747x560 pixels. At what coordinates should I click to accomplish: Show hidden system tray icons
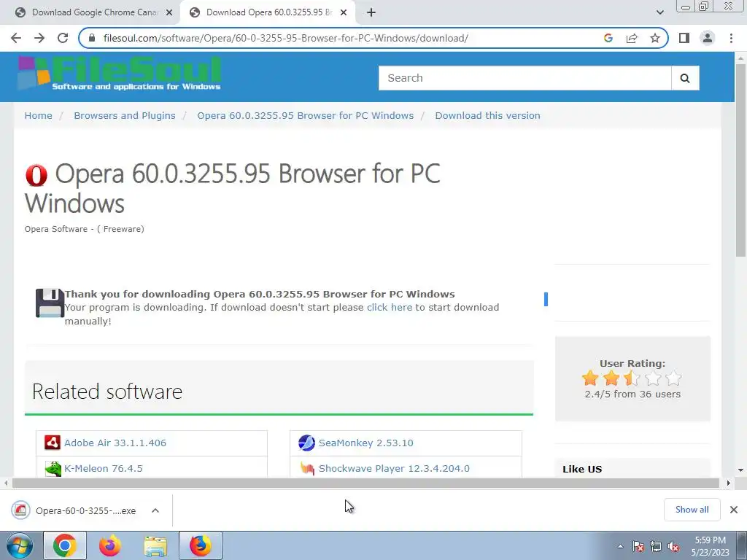620,546
